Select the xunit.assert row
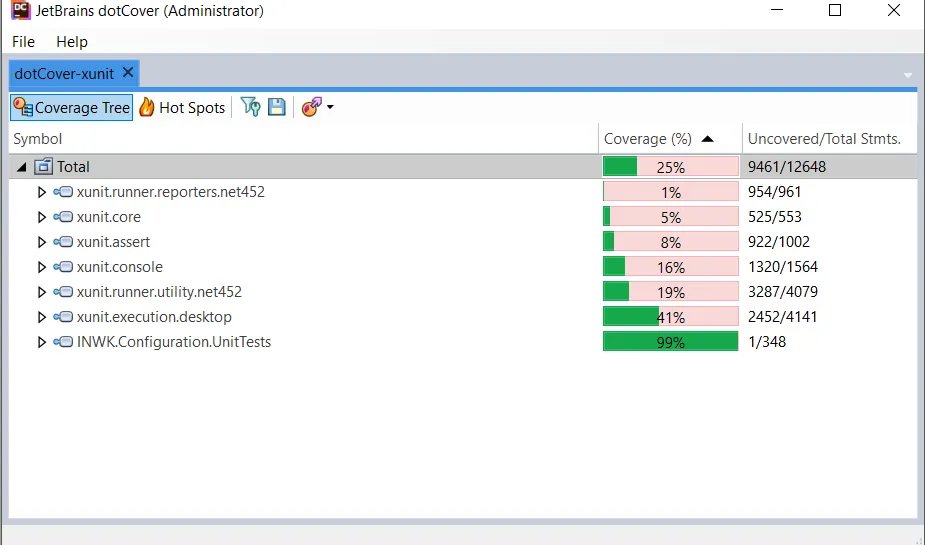The width and height of the screenshot is (925, 545). pos(463,242)
